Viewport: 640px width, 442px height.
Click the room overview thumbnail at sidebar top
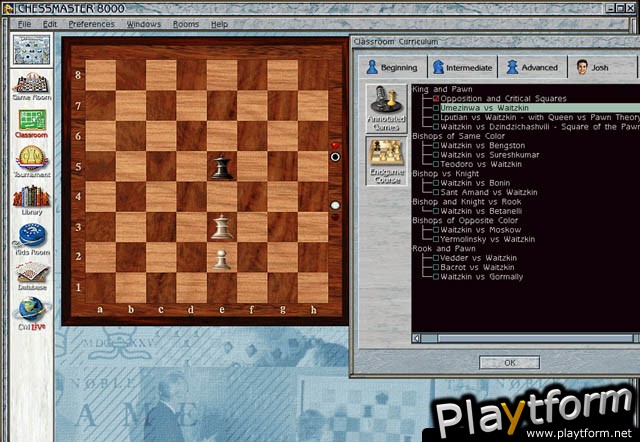pos(31,50)
